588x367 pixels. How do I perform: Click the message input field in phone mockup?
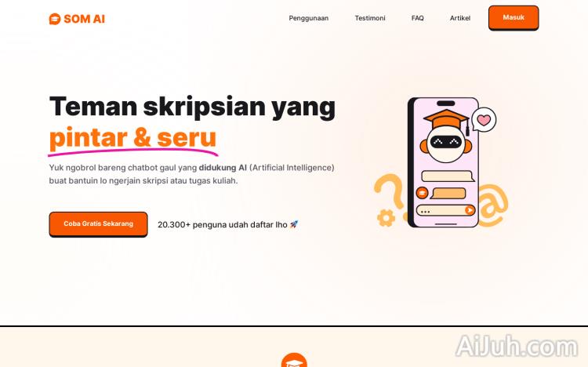pyautogui.click(x=445, y=210)
